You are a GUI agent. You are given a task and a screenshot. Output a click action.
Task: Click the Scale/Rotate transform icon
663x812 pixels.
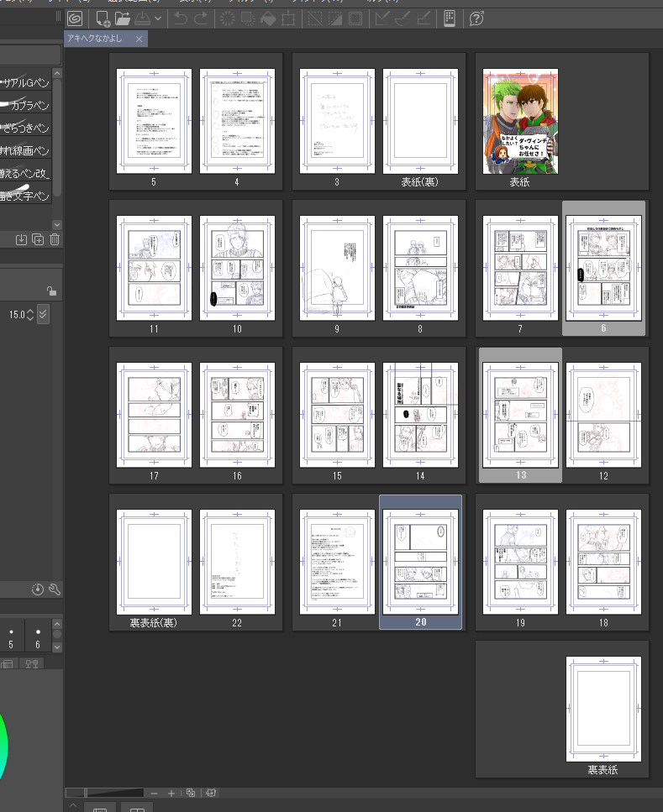pos(288,19)
